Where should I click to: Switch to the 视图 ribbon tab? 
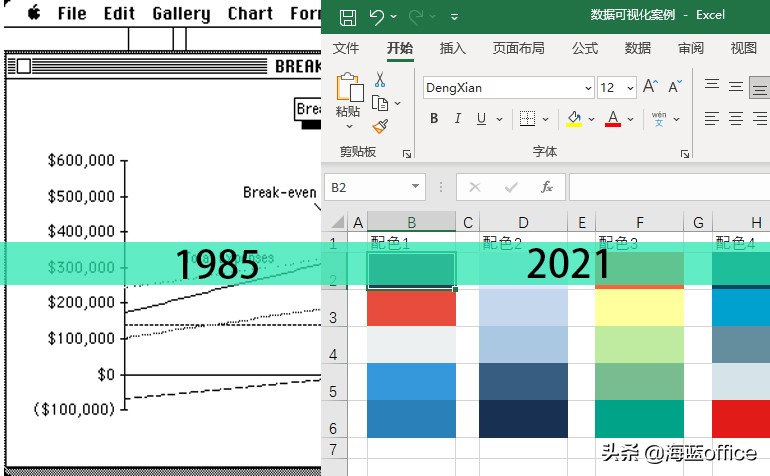coord(743,48)
